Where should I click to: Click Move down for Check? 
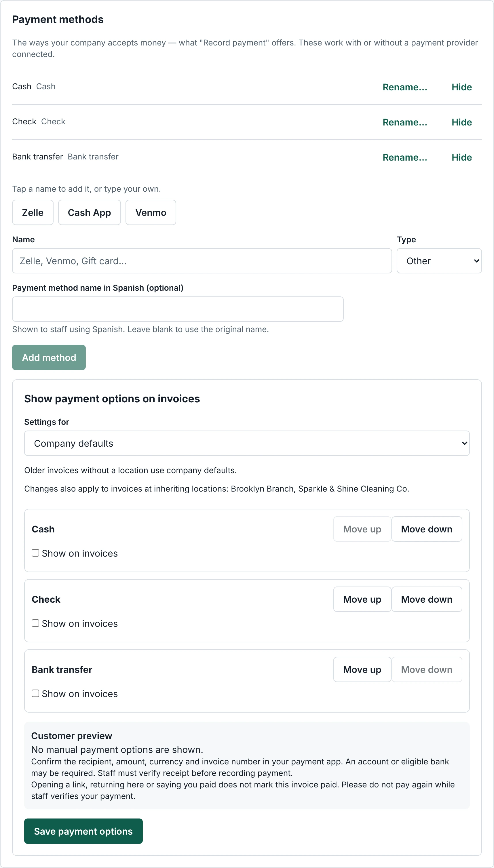pos(426,599)
